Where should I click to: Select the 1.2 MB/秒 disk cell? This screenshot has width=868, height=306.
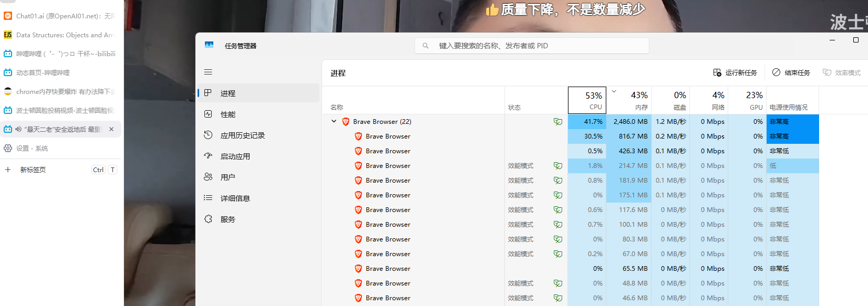[670, 122]
